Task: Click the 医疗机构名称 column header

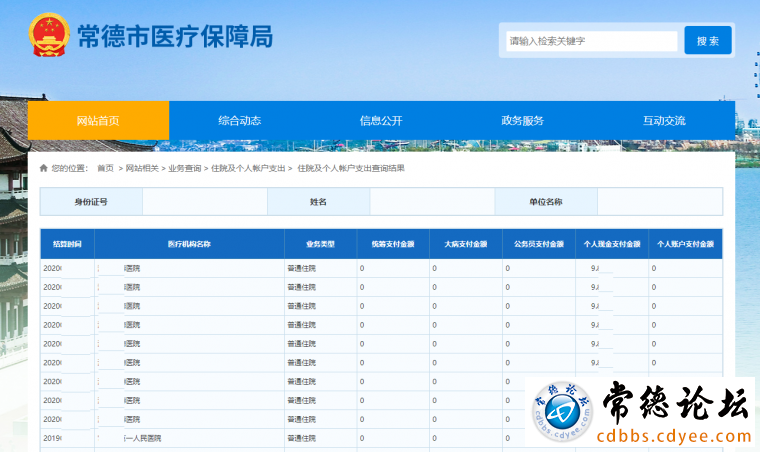Action: (189, 244)
